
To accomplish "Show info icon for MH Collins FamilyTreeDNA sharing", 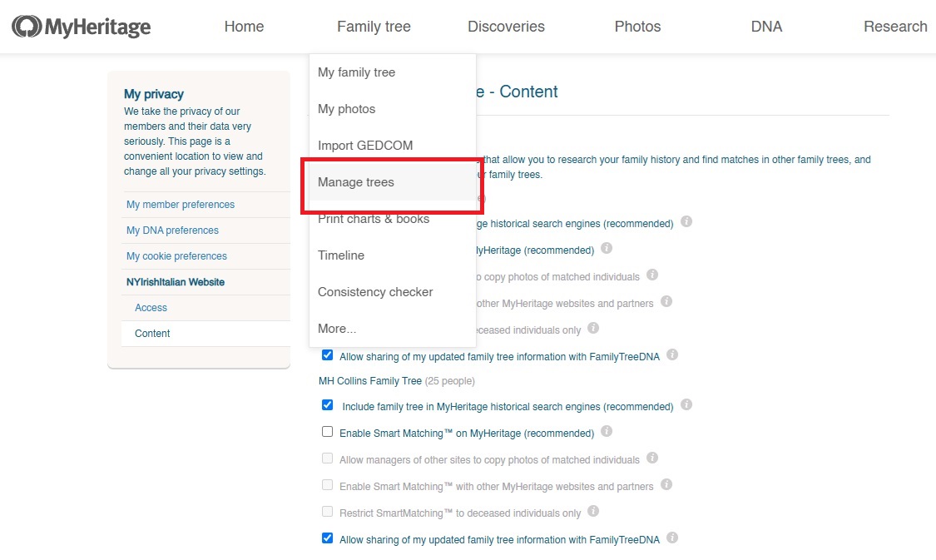I will pyautogui.click(x=672, y=538).
